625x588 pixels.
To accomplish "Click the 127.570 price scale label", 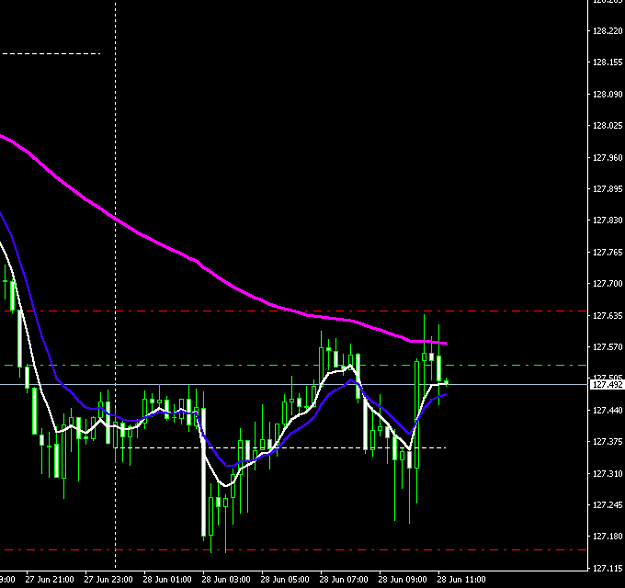I will (x=607, y=347).
